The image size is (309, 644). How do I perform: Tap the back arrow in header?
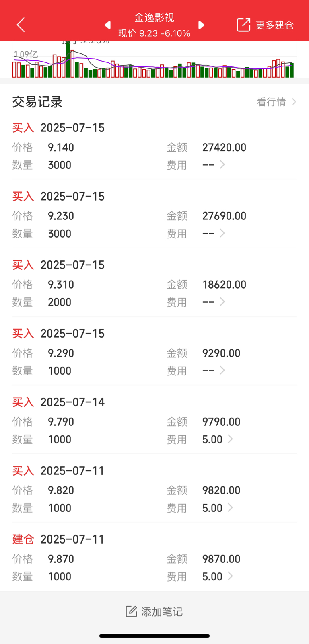click(21, 25)
